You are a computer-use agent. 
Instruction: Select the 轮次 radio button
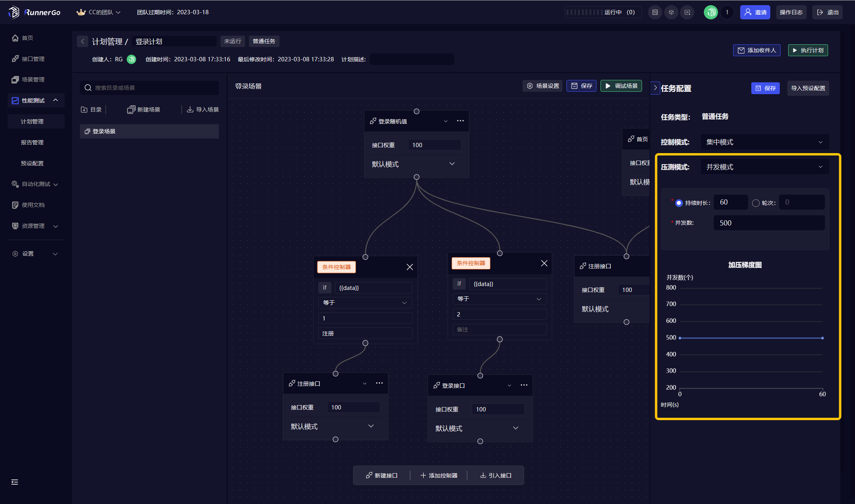pyautogui.click(x=756, y=203)
